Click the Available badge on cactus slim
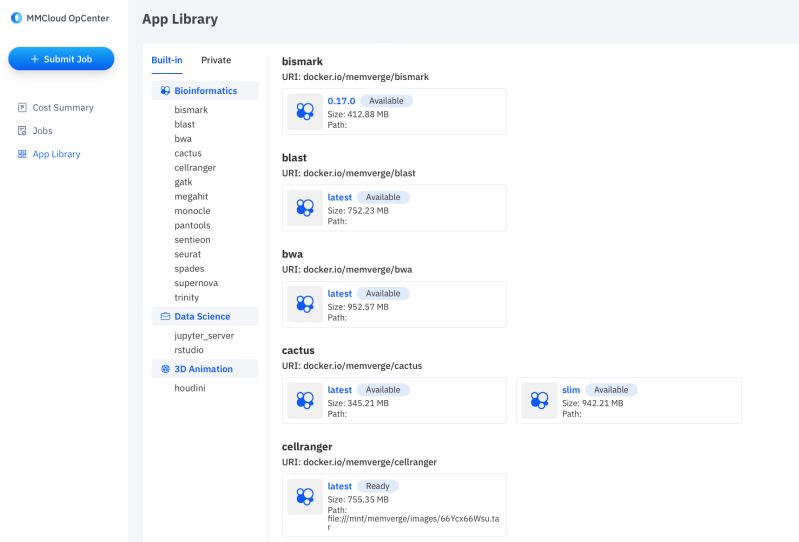 (611, 390)
